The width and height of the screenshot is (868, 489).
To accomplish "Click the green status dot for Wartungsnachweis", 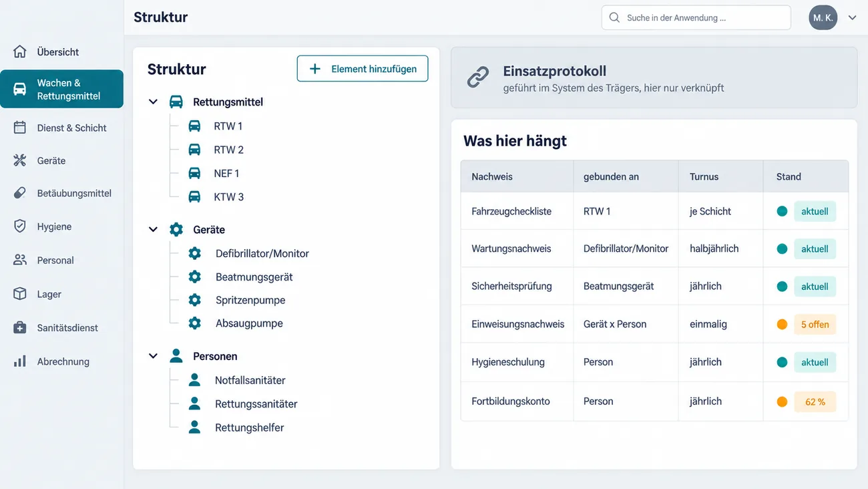I will [782, 249].
